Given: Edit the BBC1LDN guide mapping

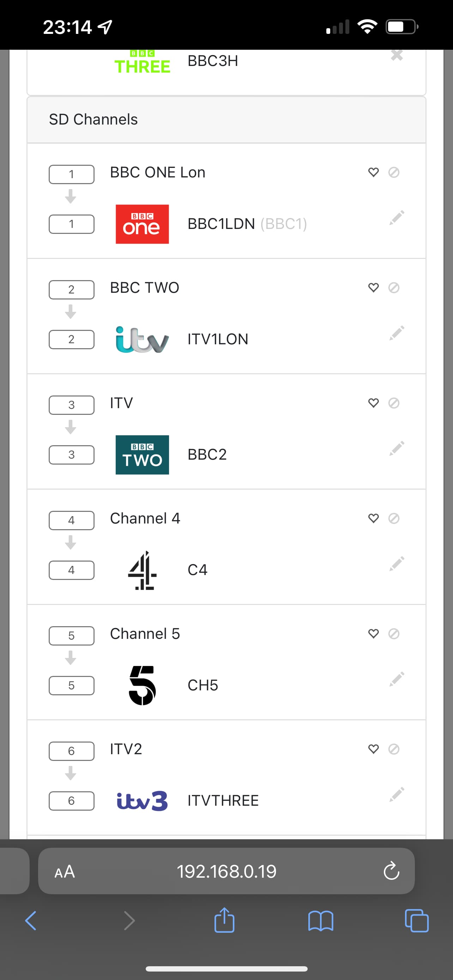Looking at the screenshot, I should [396, 218].
